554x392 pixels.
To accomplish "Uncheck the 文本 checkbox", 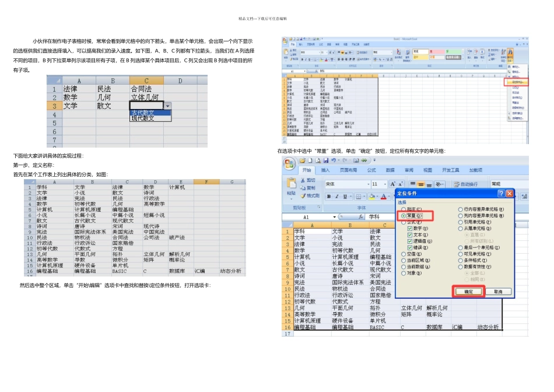I will coord(410,235).
